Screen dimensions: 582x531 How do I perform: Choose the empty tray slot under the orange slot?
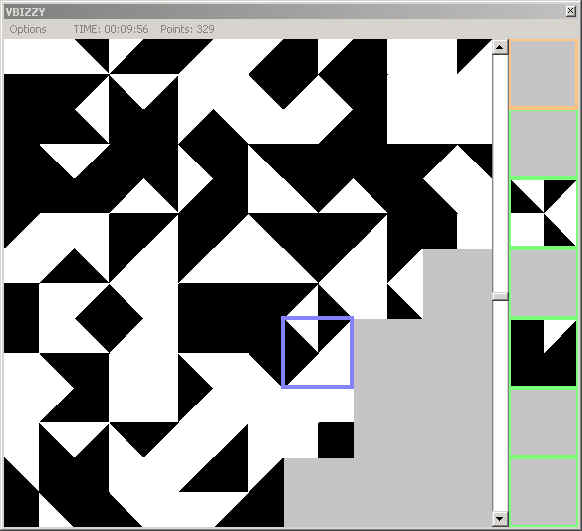(x=543, y=143)
